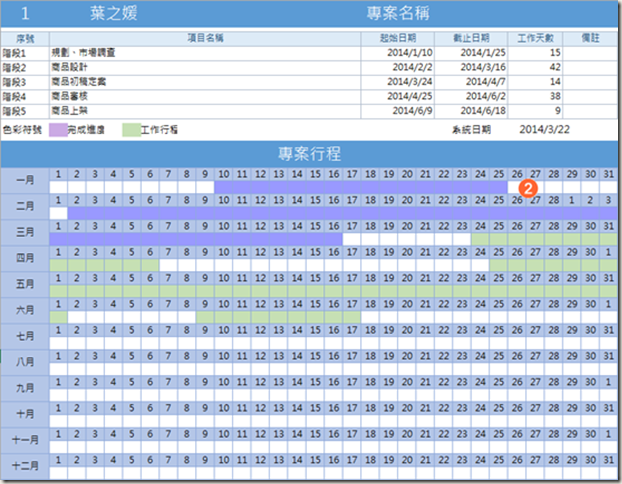Screen dimensions: 622x484
Task: Click the 階段5 row label
Action: [14, 111]
